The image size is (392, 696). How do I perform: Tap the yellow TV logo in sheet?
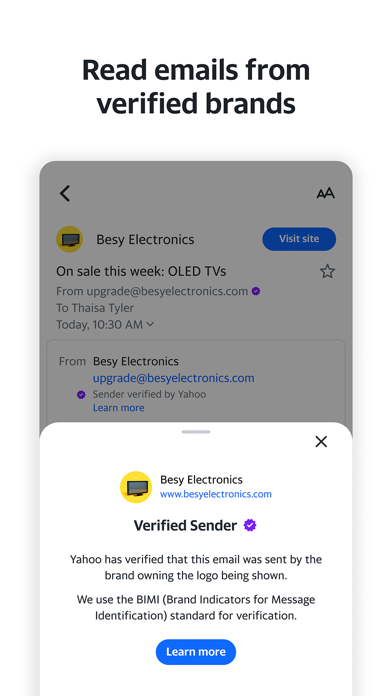tap(136, 487)
